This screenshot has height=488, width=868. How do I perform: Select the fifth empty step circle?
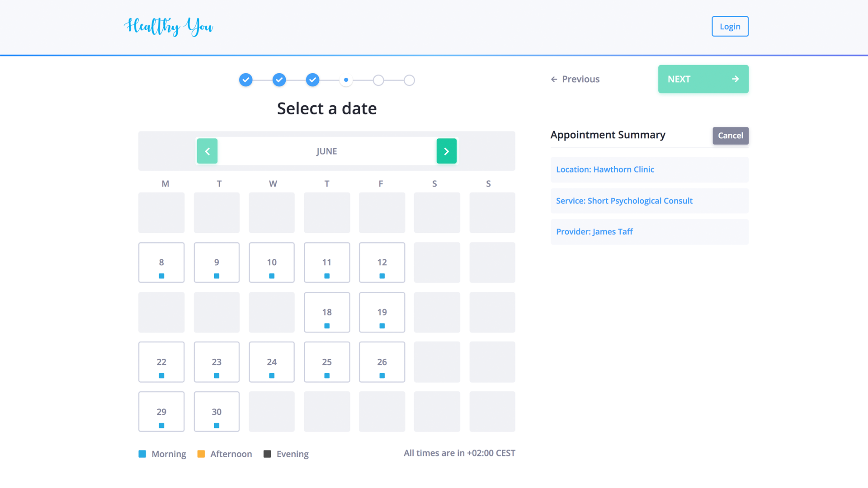(378, 80)
